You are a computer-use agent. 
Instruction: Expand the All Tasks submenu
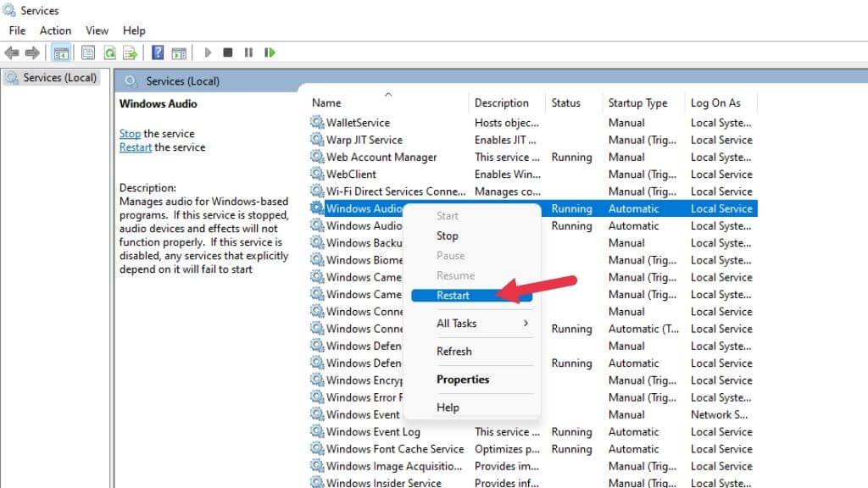pos(471,323)
